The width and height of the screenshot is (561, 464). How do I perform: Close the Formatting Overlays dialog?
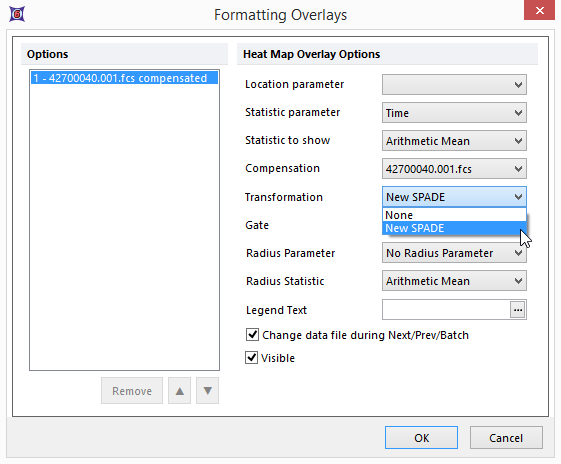(540, 10)
